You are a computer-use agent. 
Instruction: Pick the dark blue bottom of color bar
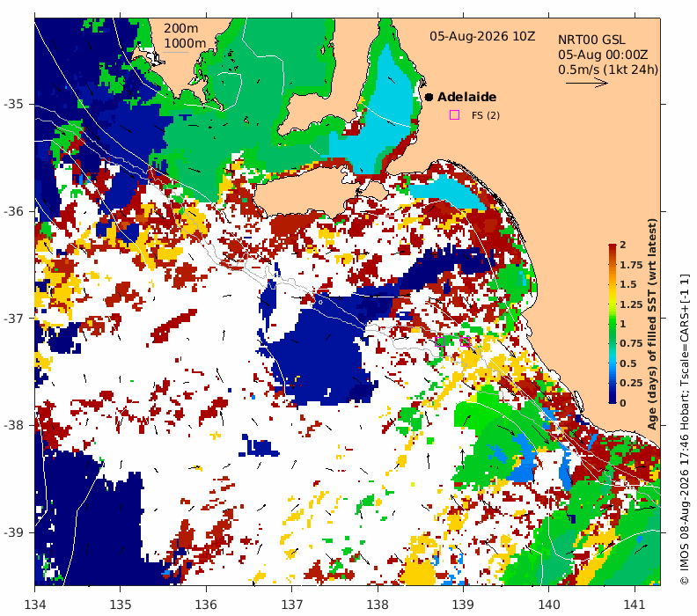pyautogui.click(x=613, y=400)
